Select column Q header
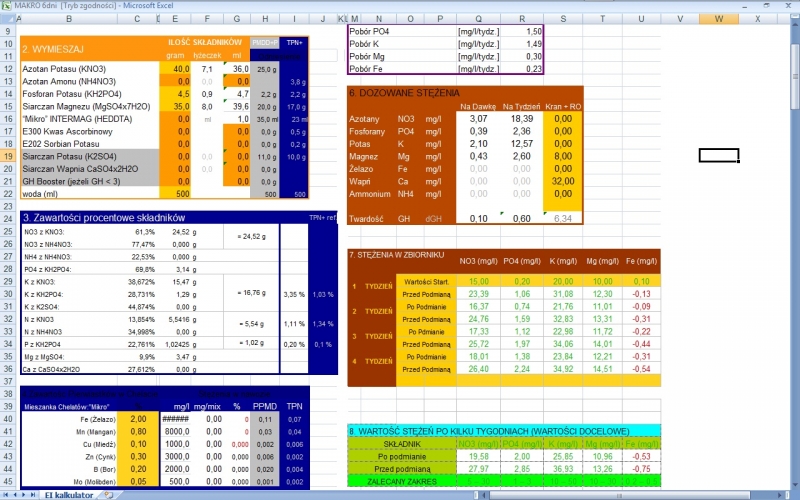 478,19
